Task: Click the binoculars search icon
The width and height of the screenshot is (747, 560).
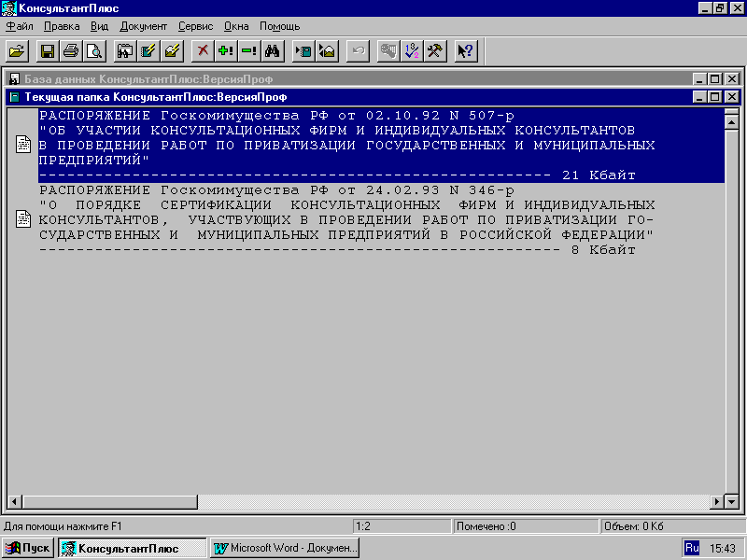Action: (x=273, y=51)
